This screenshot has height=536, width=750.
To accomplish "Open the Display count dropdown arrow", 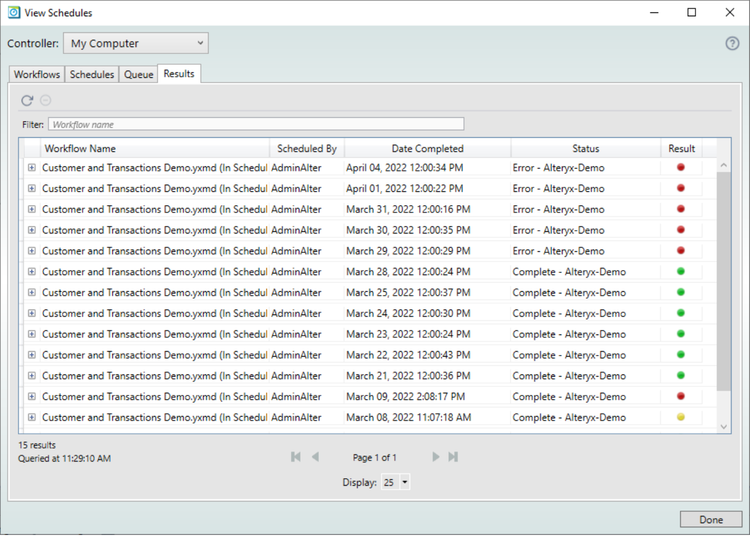I will point(405,482).
